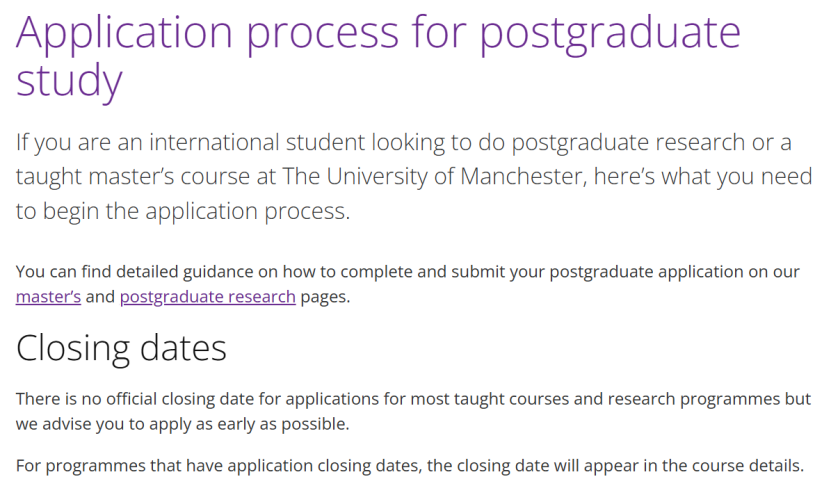This screenshot has height=495, width=831.
Task: Click the 'Closing dates' heading
Action: [121, 348]
